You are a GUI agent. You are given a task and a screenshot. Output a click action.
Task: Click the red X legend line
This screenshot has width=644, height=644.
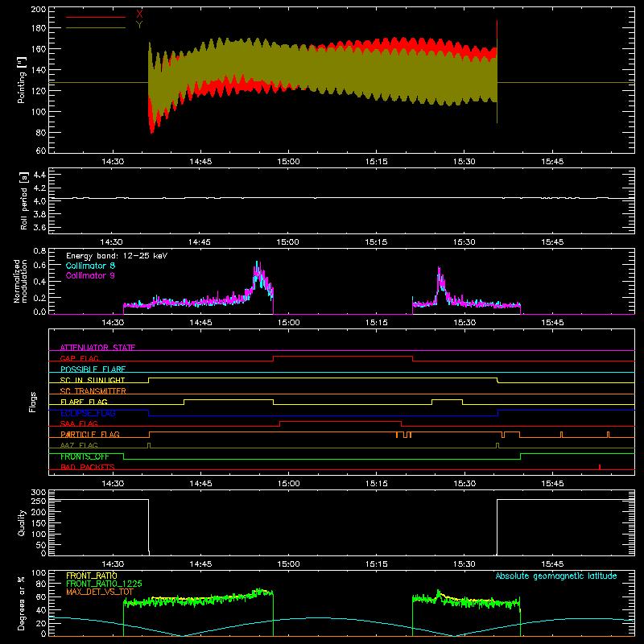click(x=96, y=17)
